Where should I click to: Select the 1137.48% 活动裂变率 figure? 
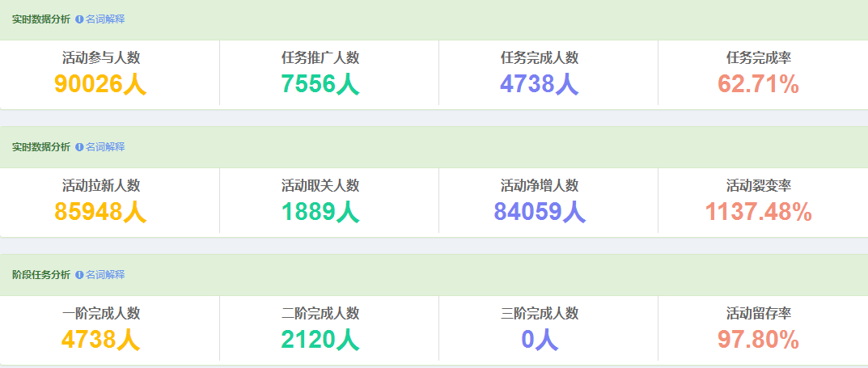(x=758, y=211)
